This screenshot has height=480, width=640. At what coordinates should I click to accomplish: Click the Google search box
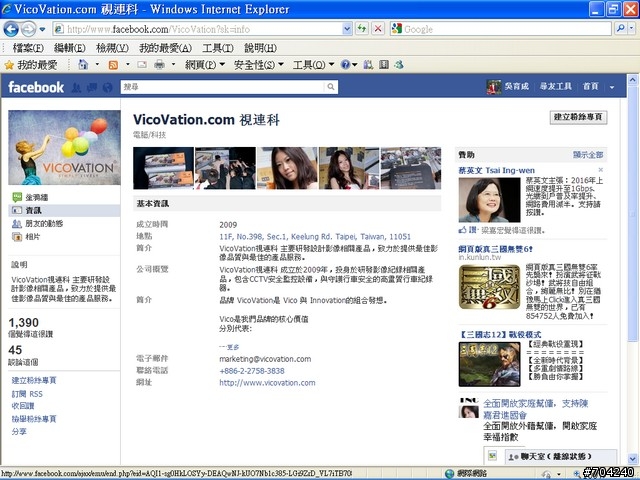(500, 29)
